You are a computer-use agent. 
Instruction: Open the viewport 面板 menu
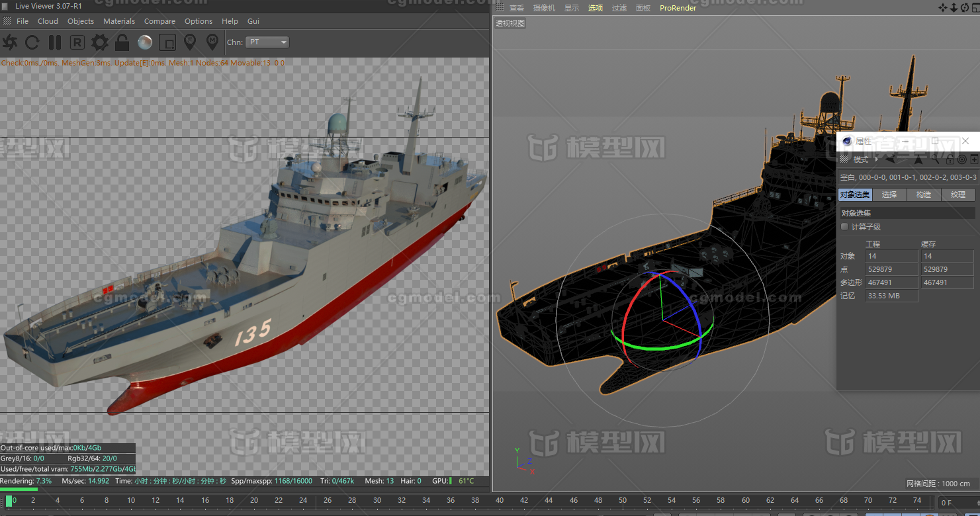(643, 8)
